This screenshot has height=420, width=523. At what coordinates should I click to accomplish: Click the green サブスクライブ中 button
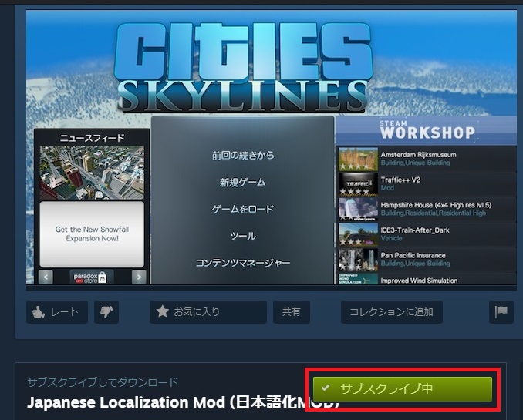(x=403, y=389)
